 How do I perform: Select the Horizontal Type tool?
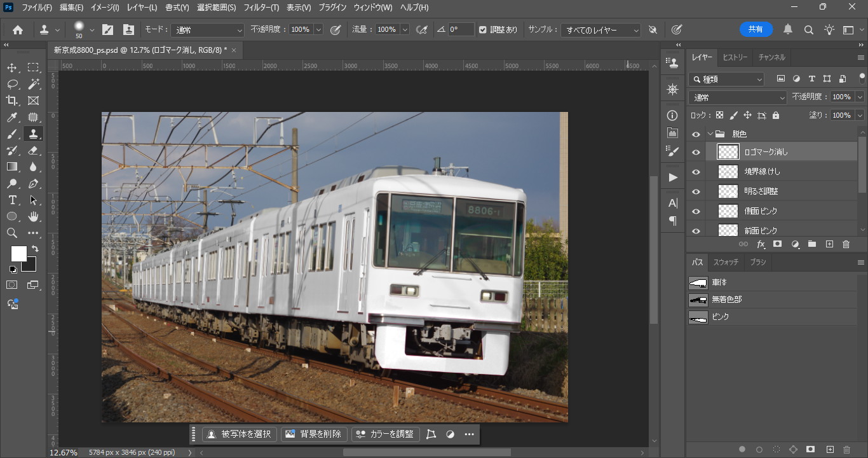(x=12, y=200)
